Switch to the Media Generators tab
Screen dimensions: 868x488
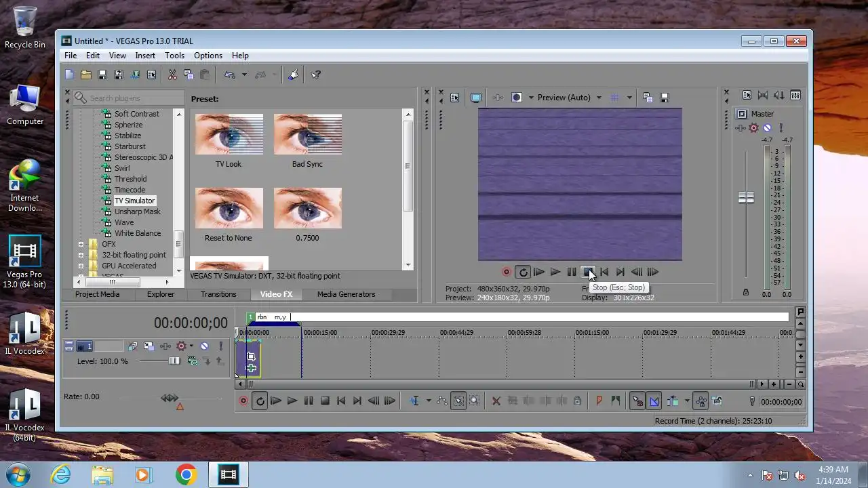(x=346, y=294)
